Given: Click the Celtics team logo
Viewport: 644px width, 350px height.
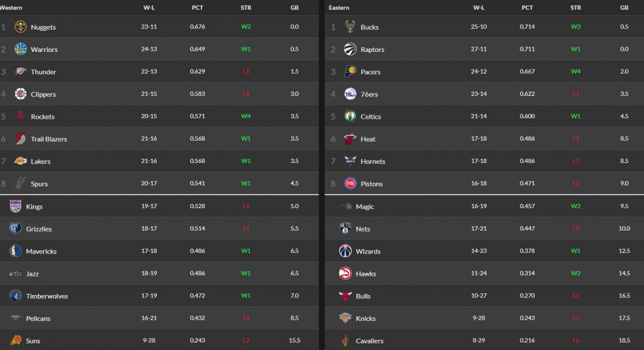Looking at the screenshot, I should [350, 116].
